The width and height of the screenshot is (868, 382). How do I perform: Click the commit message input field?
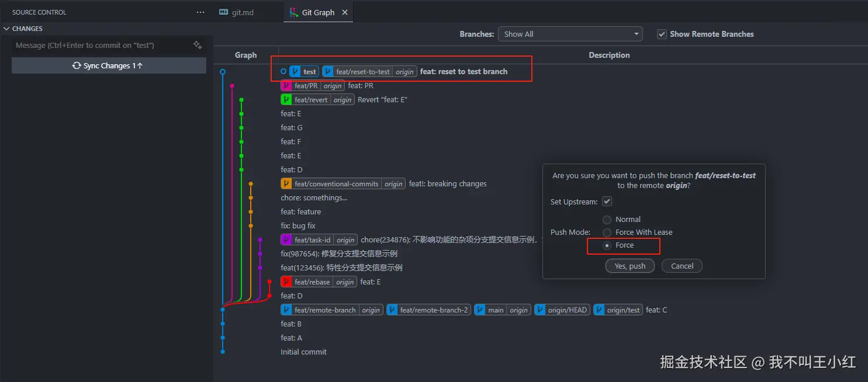tap(102, 45)
